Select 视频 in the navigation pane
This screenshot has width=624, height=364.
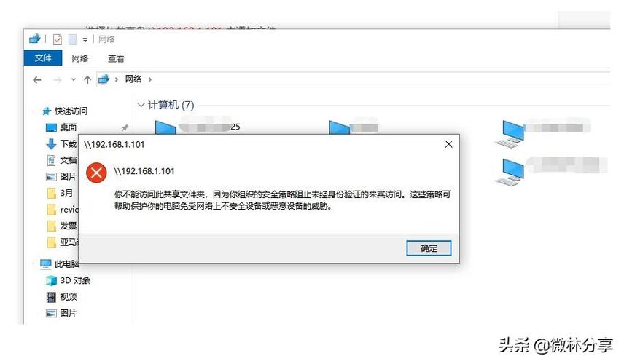(69, 297)
